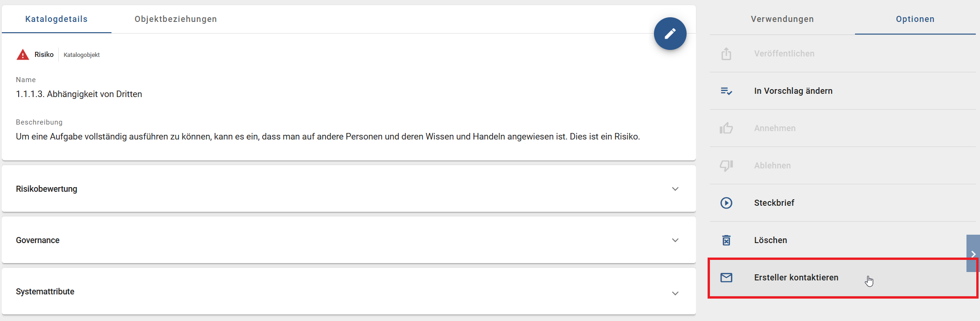Switch to the Objektbeziehungen tab

pyautogui.click(x=175, y=19)
